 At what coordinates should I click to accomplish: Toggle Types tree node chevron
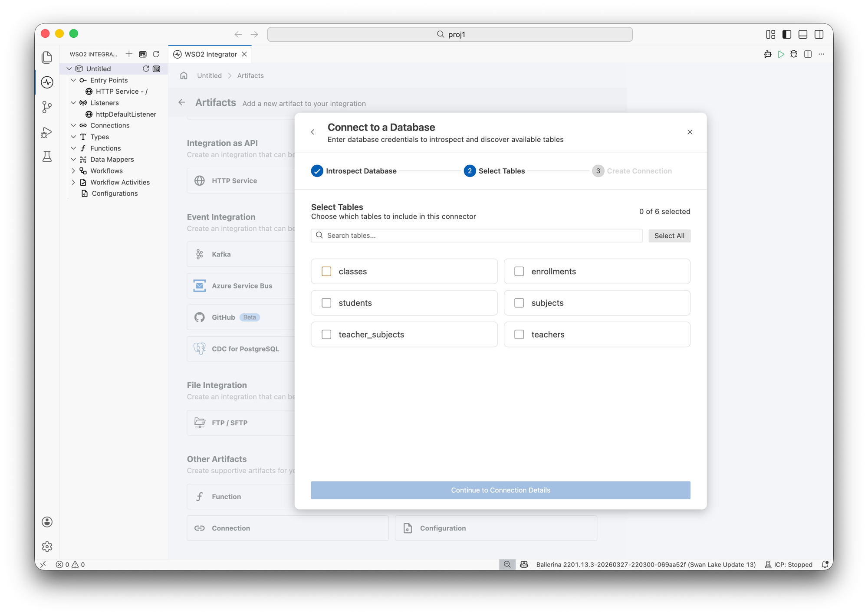click(x=74, y=137)
